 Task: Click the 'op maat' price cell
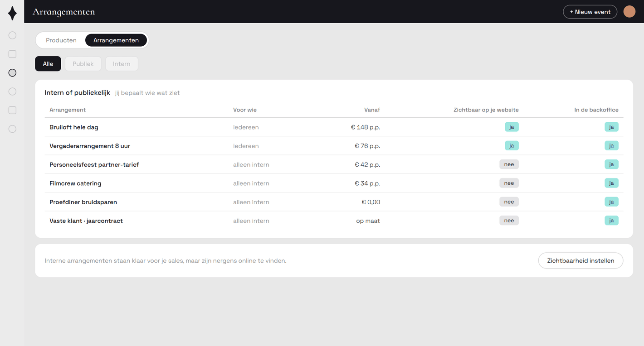click(x=368, y=221)
